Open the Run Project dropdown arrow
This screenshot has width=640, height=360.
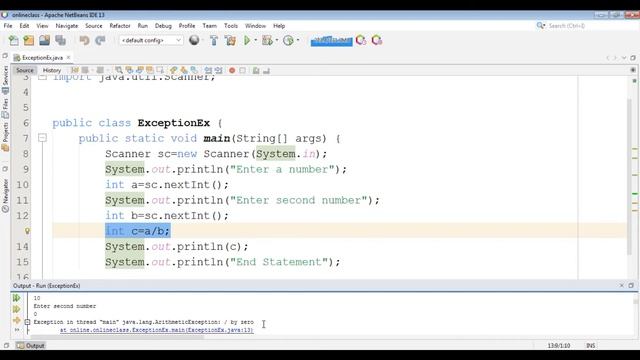click(x=256, y=40)
